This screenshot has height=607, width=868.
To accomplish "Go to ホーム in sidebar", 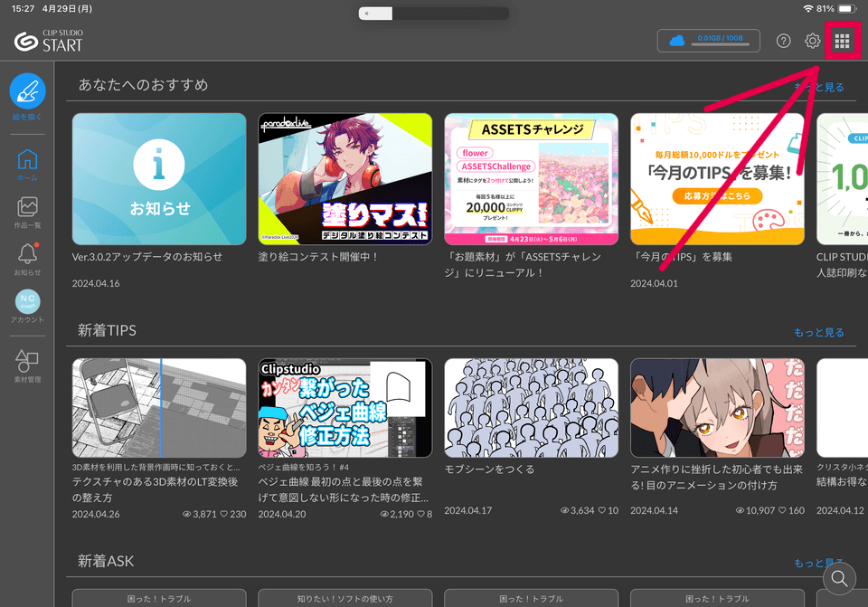I will tap(27, 165).
